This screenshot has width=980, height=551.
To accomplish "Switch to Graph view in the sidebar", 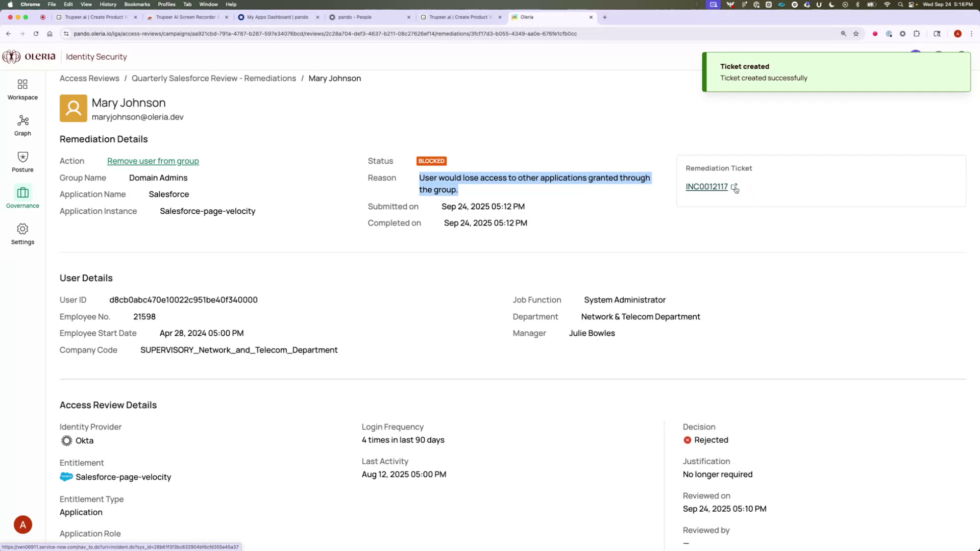I will click(x=22, y=125).
